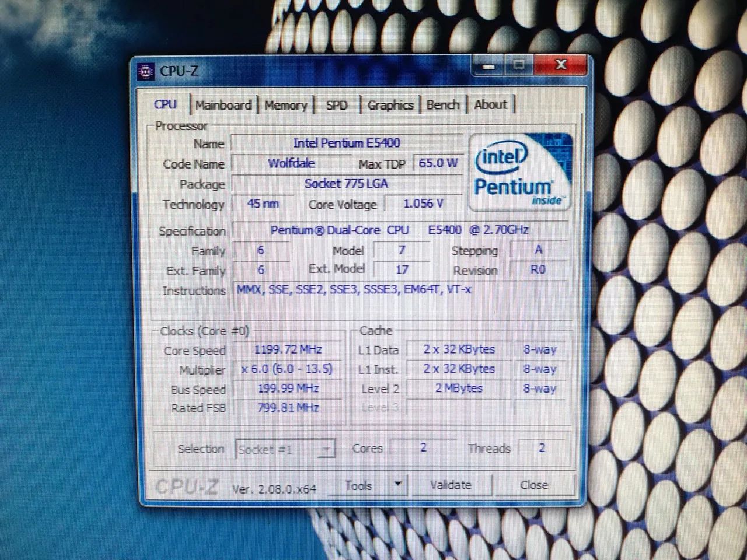Click the 45 nm technology value
This screenshot has width=747, height=560.
pos(263,204)
